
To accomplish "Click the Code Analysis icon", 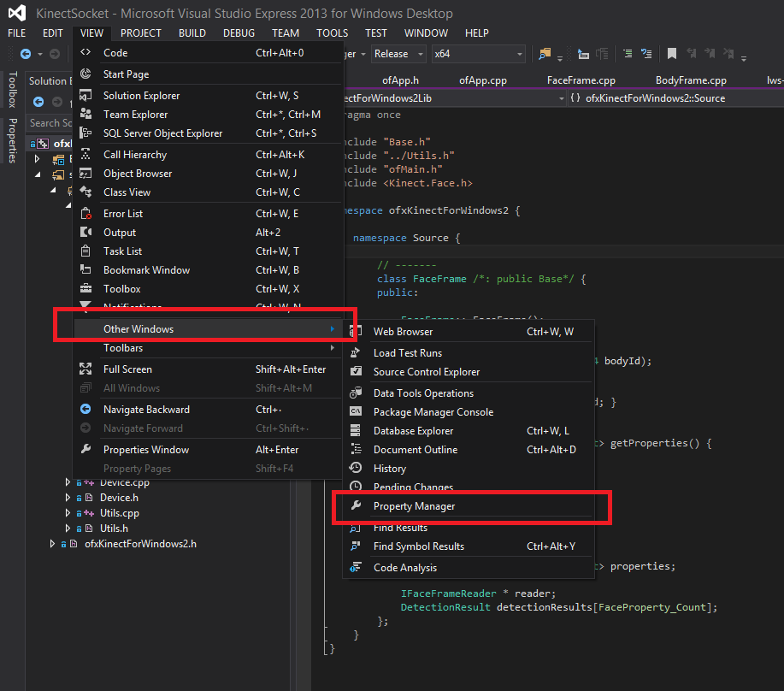I will [356, 567].
